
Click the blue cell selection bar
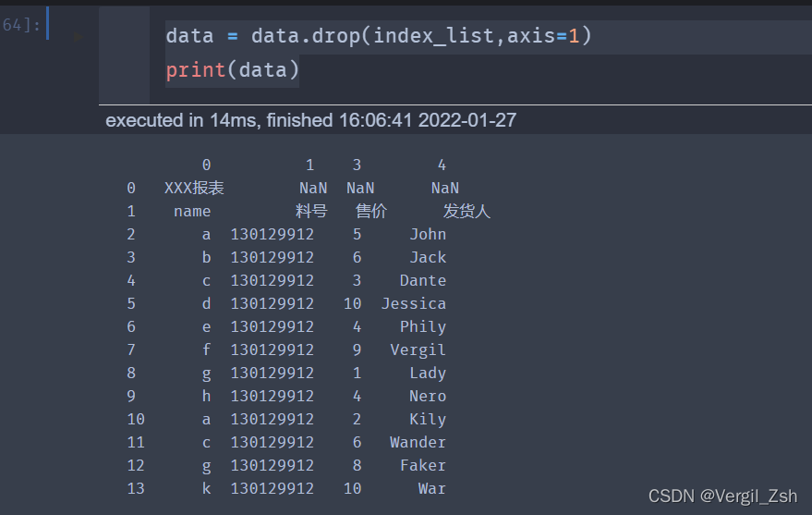[x=48, y=23]
